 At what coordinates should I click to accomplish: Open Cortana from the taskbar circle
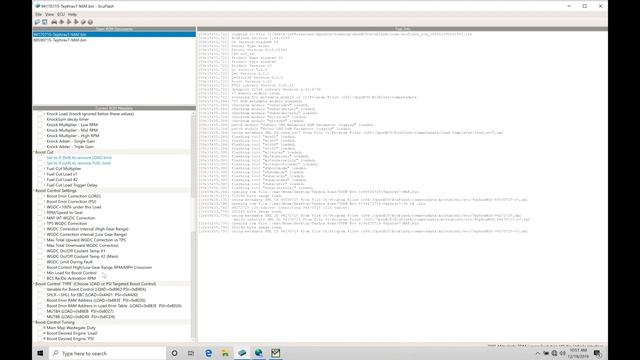(174, 353)
